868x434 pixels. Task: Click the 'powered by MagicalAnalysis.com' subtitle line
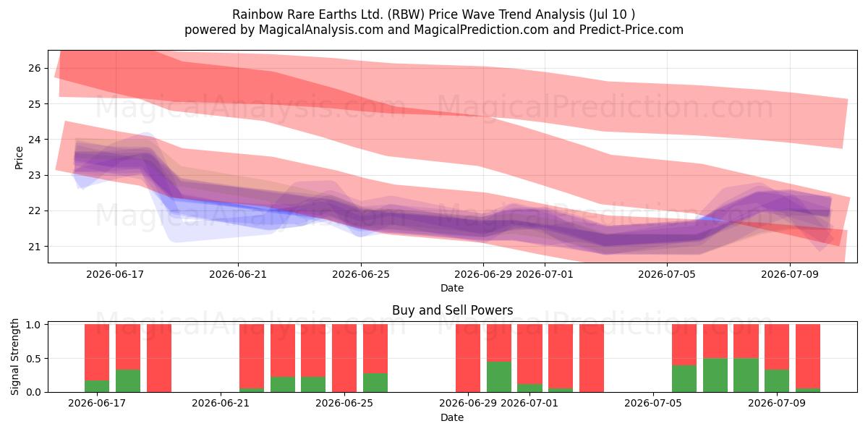(x=434, y=30)
